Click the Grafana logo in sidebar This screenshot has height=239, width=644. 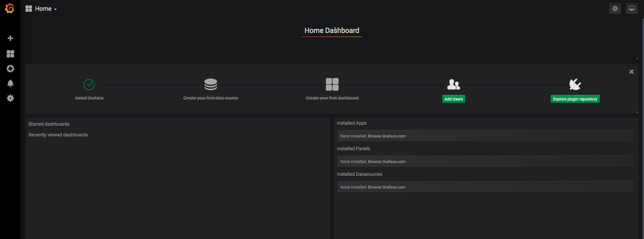[x=10, y=8]
